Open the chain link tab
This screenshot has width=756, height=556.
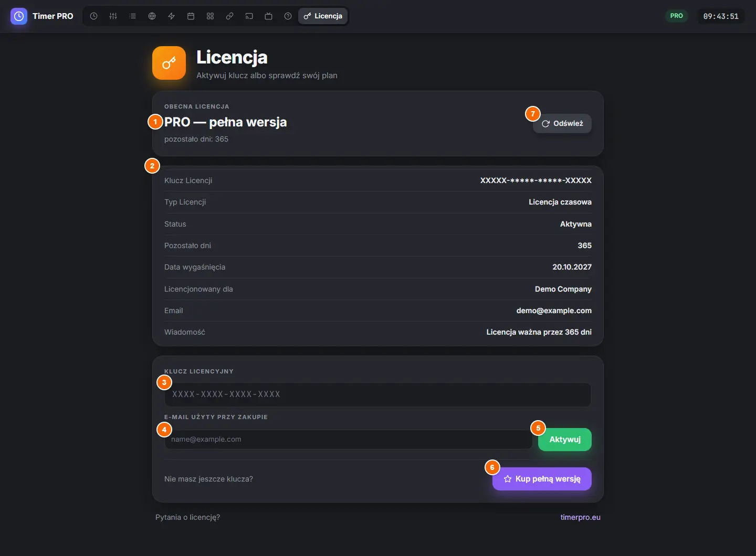[229, 16]
